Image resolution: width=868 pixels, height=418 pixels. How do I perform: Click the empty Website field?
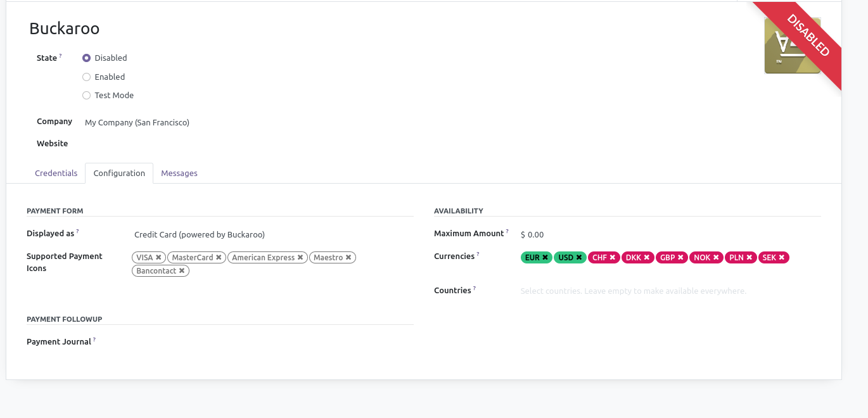click(247, 144)
